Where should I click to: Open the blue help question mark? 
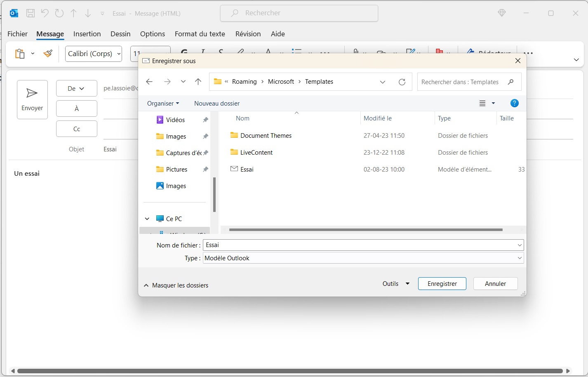[515, 103]
